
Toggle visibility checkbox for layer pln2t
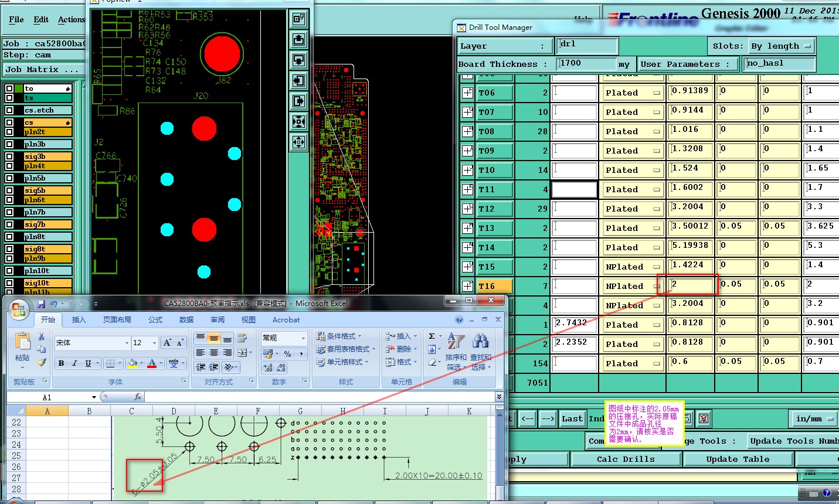click(9, 132)
